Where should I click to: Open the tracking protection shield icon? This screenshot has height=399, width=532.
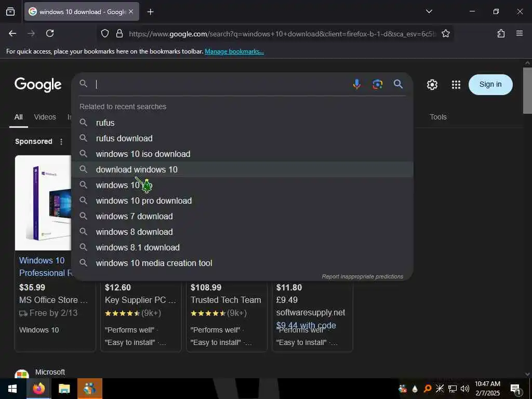pyautogui.click(x=105, y=33)
